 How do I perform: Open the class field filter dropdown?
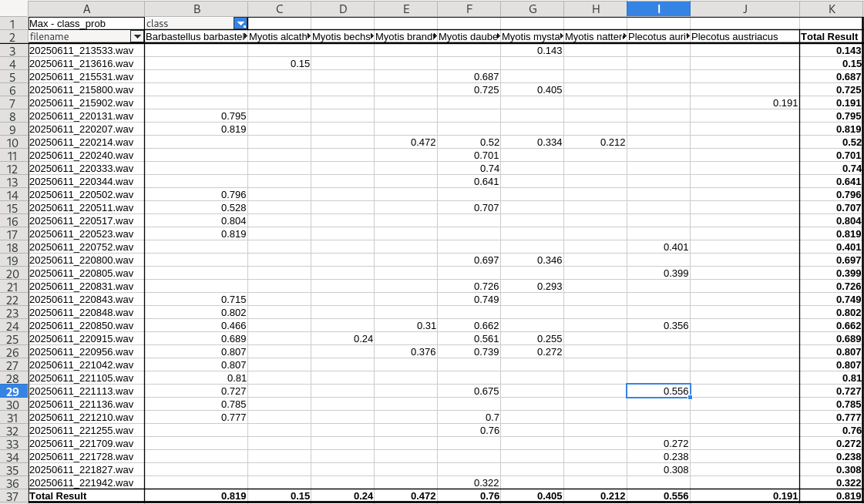point(240,24)
